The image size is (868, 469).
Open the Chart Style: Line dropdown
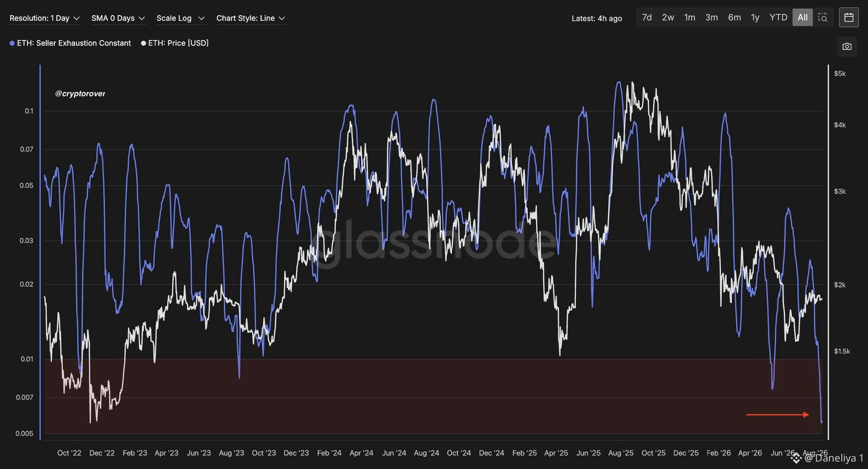point(251,18)
